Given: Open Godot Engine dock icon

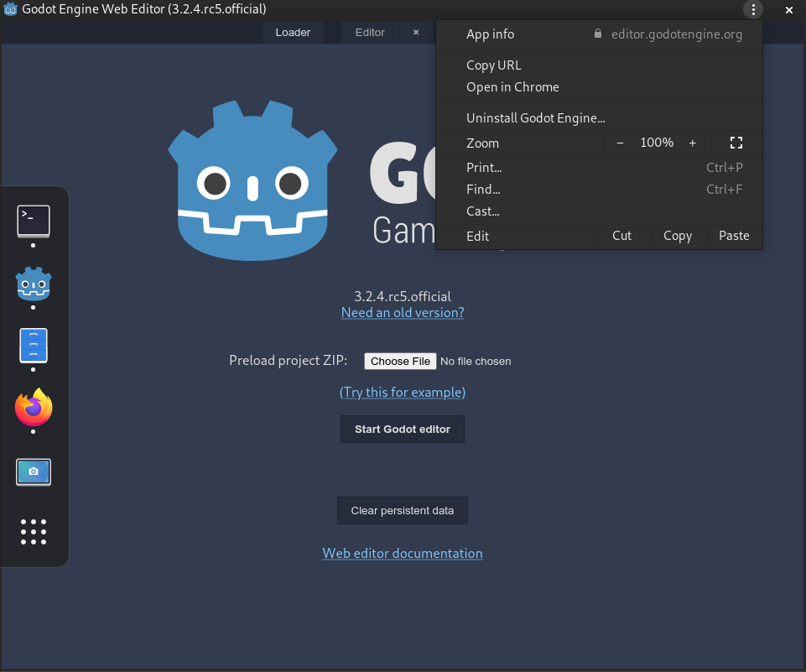Looking at the screenshot, I should coord(34,284).
